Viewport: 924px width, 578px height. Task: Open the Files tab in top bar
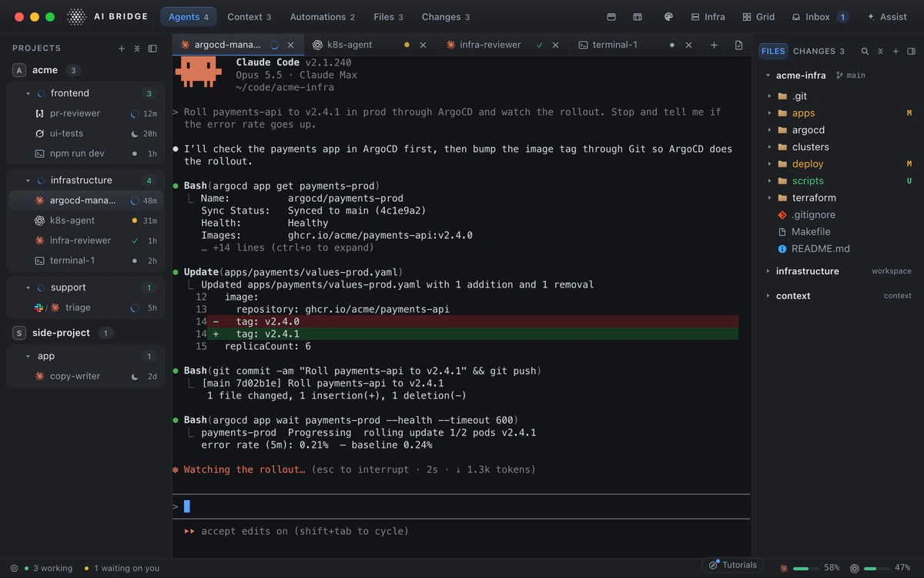[388, 17]
